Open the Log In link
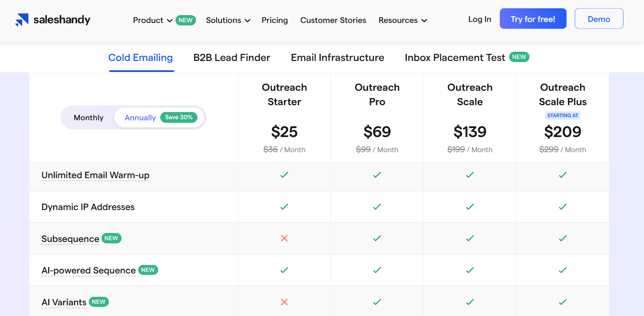 click(x=480, y=19)
